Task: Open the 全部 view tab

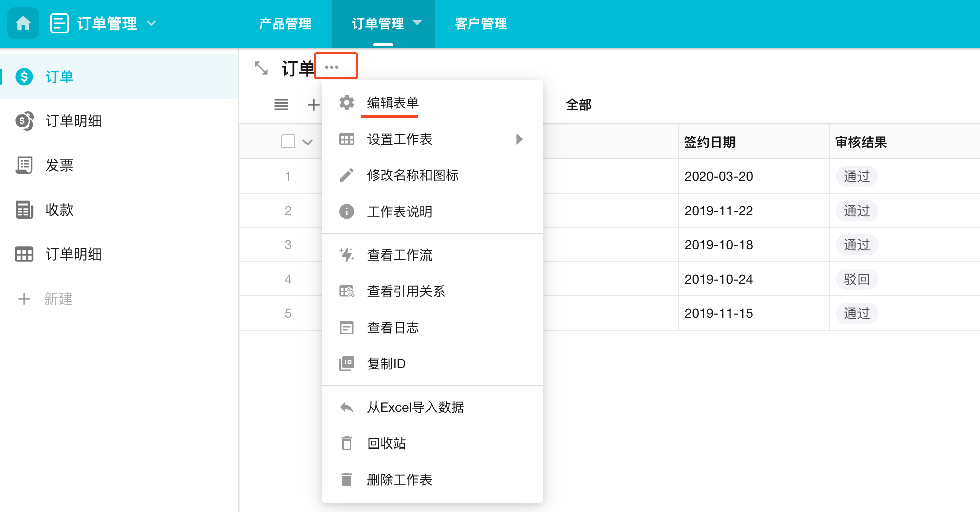Action: [578, 105]
